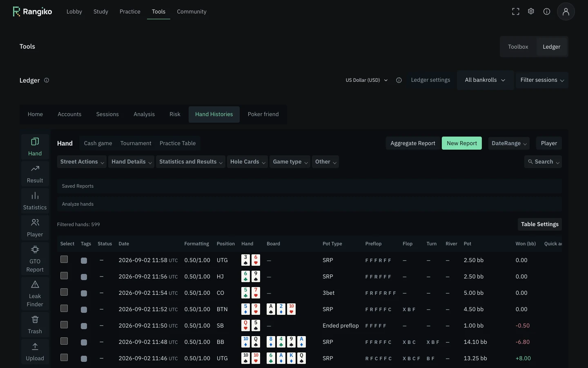Open the user profile avatar
Viewport: 588px width, 368px height.
click(x=566, y=11)
